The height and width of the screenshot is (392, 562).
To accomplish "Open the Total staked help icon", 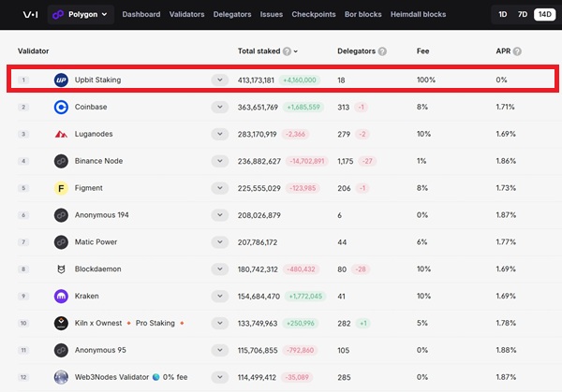I will coord(287,51).
